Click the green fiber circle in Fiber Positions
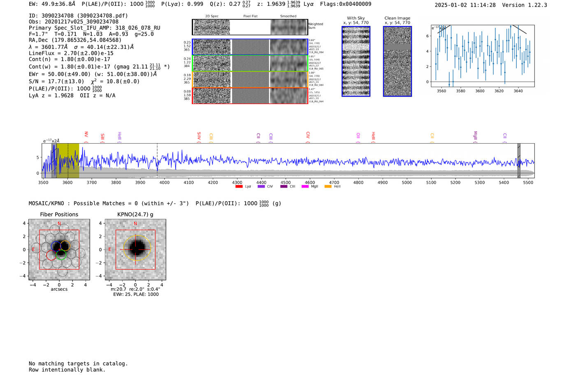Viewport: 576px width, 392px height. (x=61, y=255)
